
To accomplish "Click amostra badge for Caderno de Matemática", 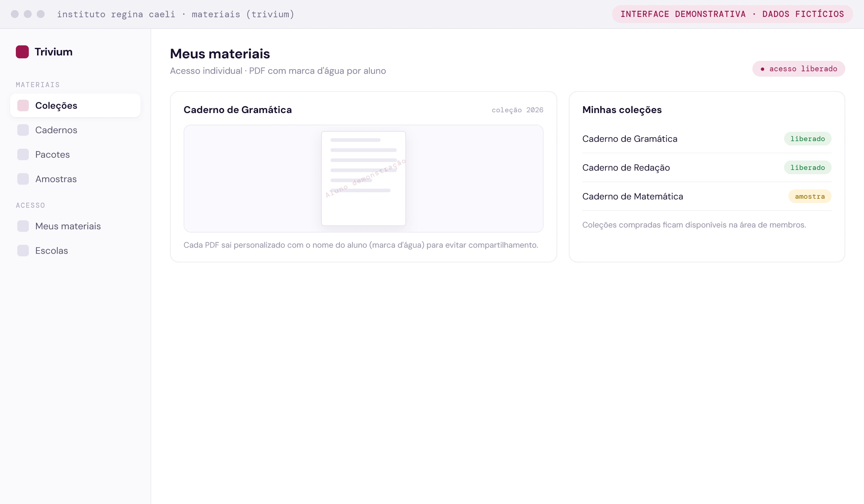I will (810, 196).
